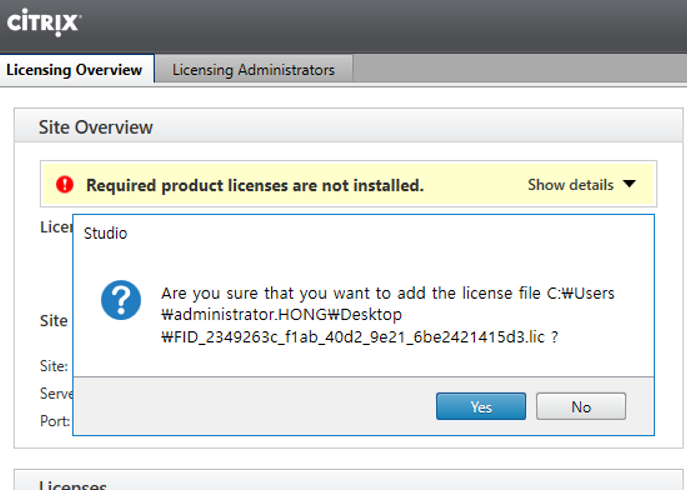The height and width of the screenshot is (501, 687).
Task: Click the Licenses section header at the bottom
Action: click(72, 485)
